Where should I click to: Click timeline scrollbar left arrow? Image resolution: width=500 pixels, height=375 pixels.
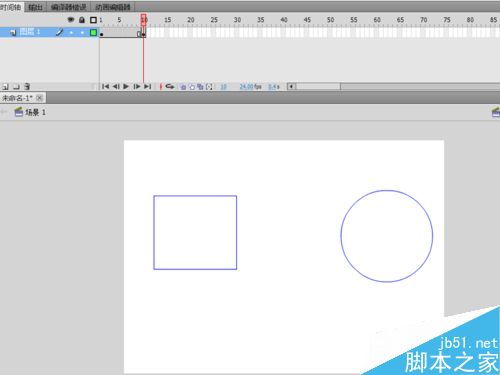291,87
